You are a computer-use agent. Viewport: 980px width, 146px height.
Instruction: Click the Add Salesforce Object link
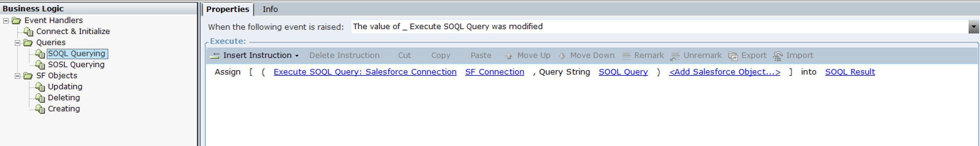point(725,72)
